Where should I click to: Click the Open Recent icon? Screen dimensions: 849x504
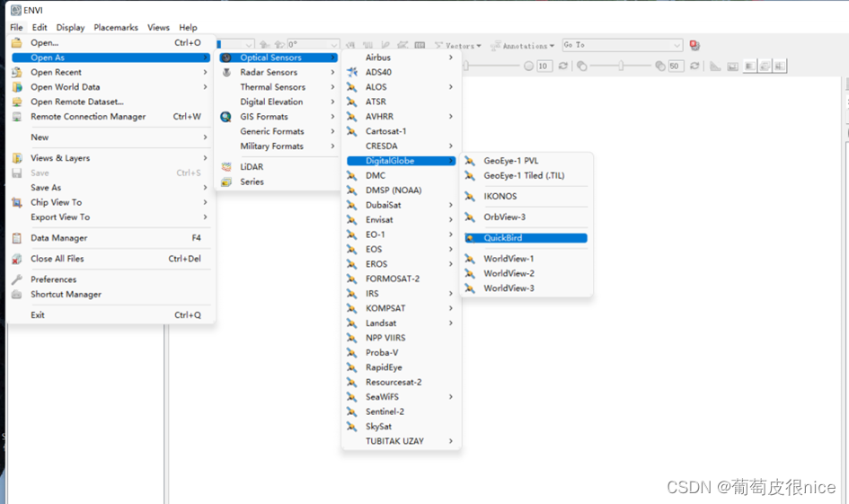pos(17,72)
